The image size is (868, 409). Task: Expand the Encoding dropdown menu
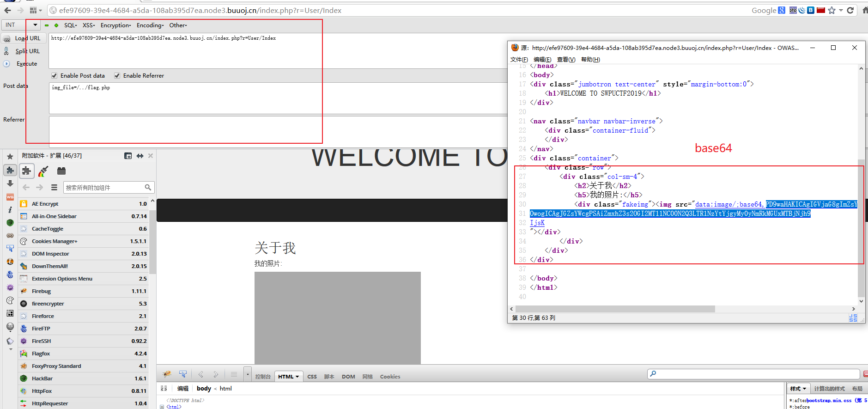(150, 25)
